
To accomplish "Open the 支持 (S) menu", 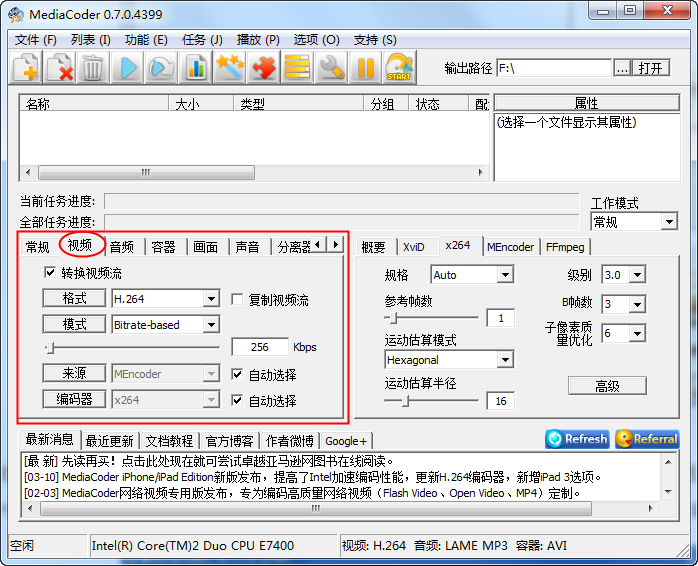I will click(375, 40).
